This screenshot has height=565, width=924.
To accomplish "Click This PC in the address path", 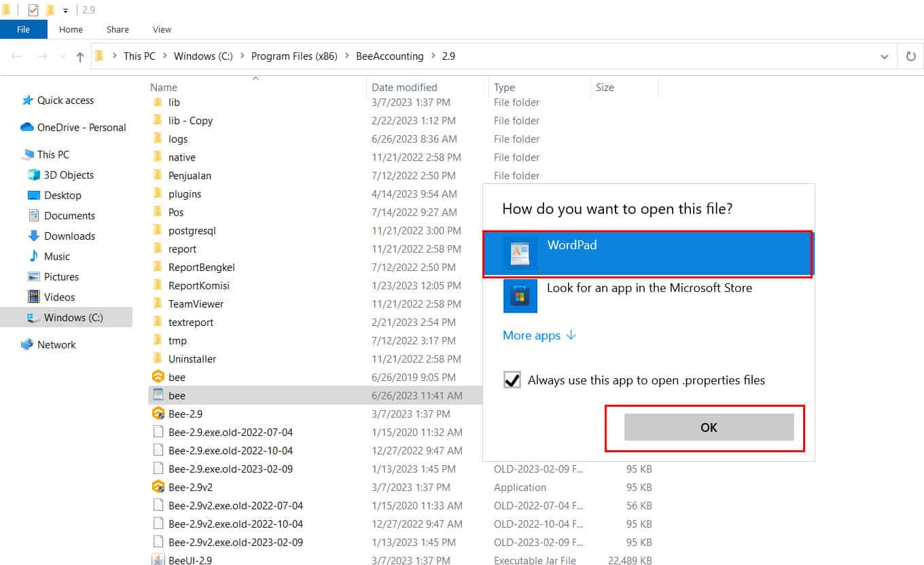I will coord(139,56).
